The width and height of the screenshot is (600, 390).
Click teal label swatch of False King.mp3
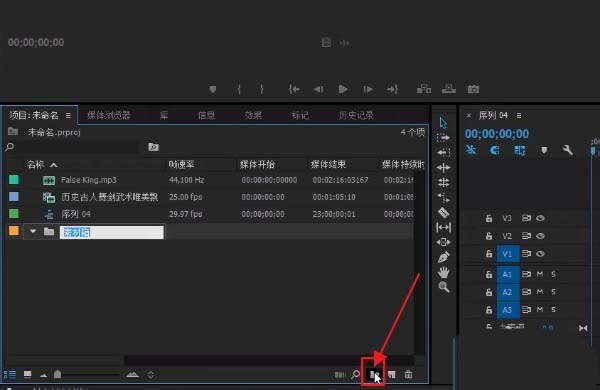pyautogui.click(x=14, y=179)
